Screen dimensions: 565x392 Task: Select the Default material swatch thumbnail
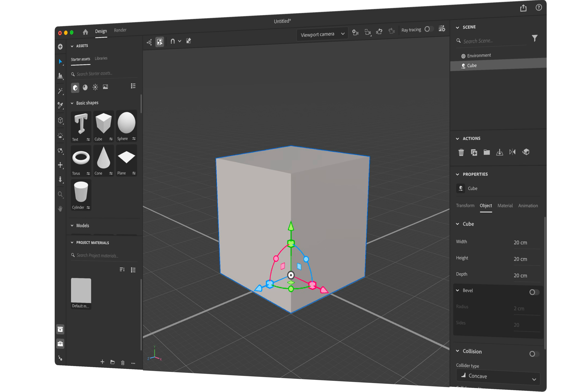pyautogui.click(x=81, y=291)
